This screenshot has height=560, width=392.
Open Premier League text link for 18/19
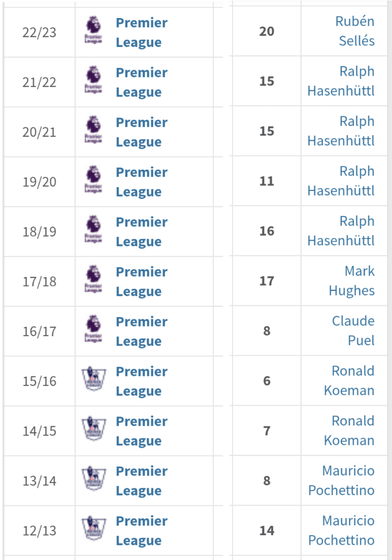(141, 232)
